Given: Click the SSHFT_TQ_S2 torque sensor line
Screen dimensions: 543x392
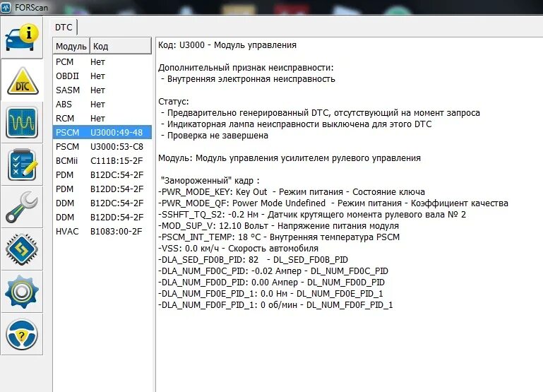Looking at the screenshot, I should [312, 215].
